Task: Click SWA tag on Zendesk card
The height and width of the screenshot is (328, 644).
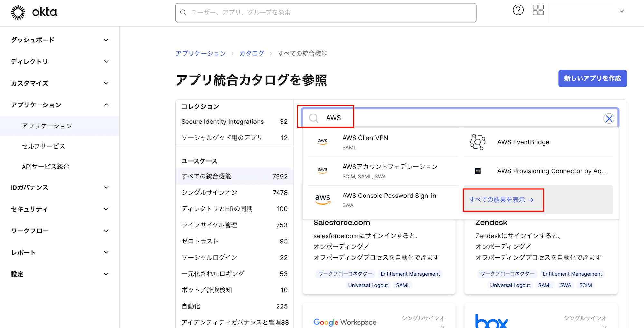Action: pos(565,285)
